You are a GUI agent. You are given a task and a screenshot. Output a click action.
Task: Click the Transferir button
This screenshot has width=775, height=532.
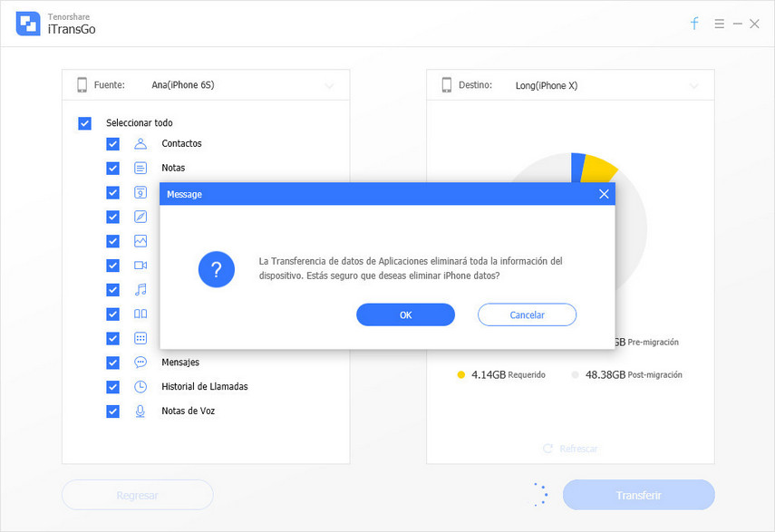click(x=639, y=495)
